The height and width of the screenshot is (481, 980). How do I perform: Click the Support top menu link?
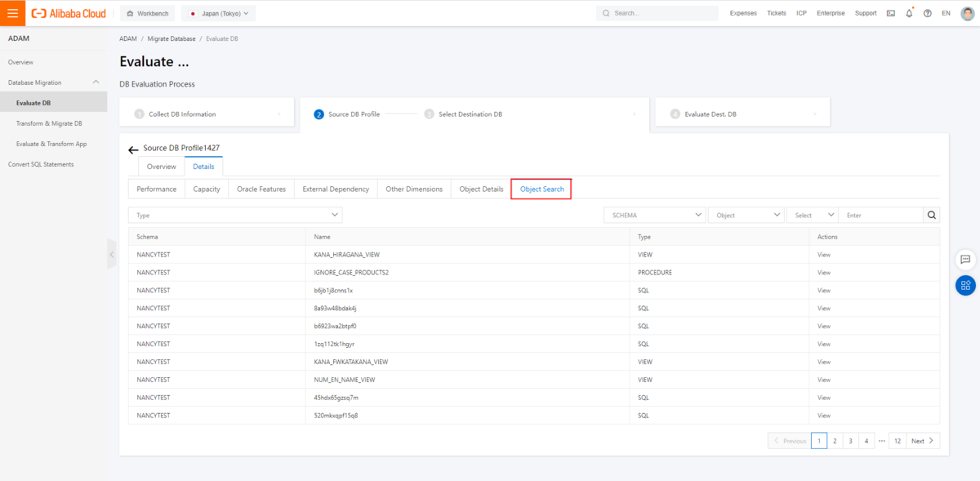(866, 13)
